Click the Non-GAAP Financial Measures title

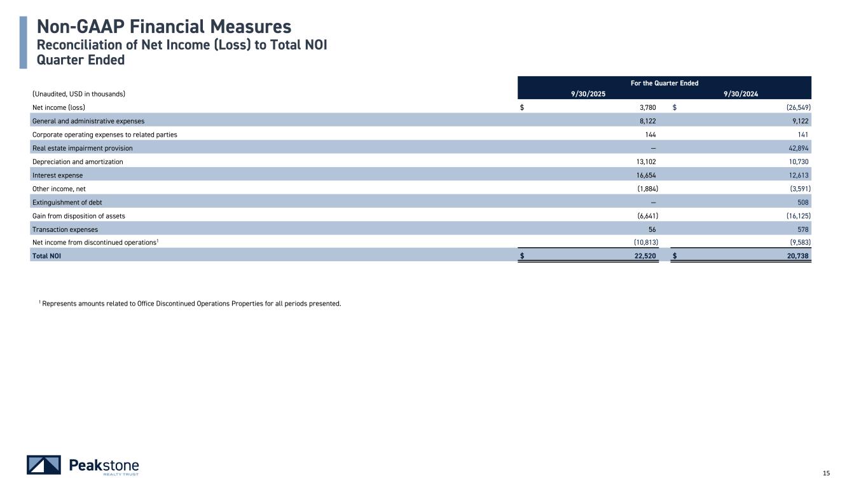click(x=164, y=27)
